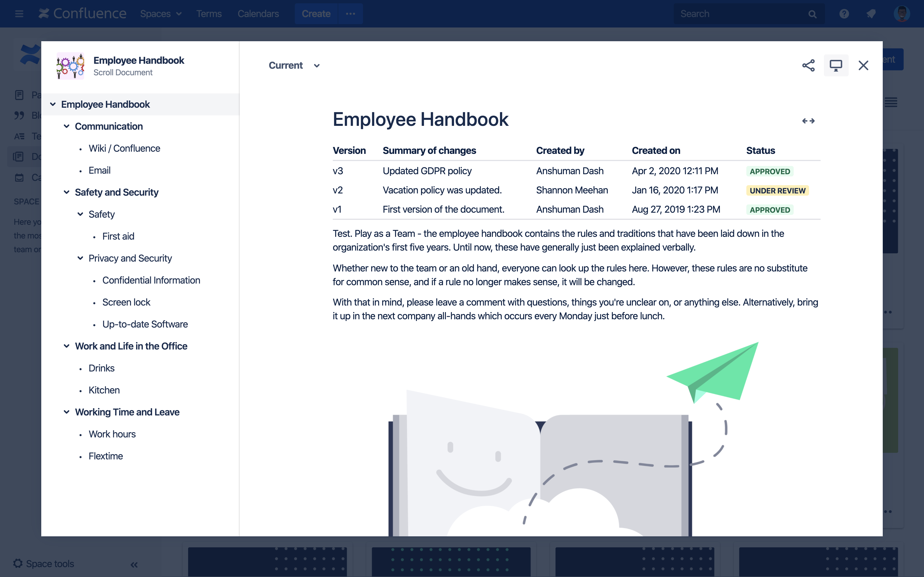The width and height of the screenshot is (924, 577).
Task: Click the hamburger menu icon
Action: (19, 14)
